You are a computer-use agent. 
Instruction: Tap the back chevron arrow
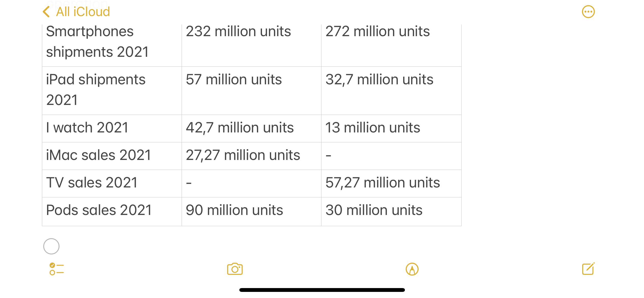click(46, 12)
